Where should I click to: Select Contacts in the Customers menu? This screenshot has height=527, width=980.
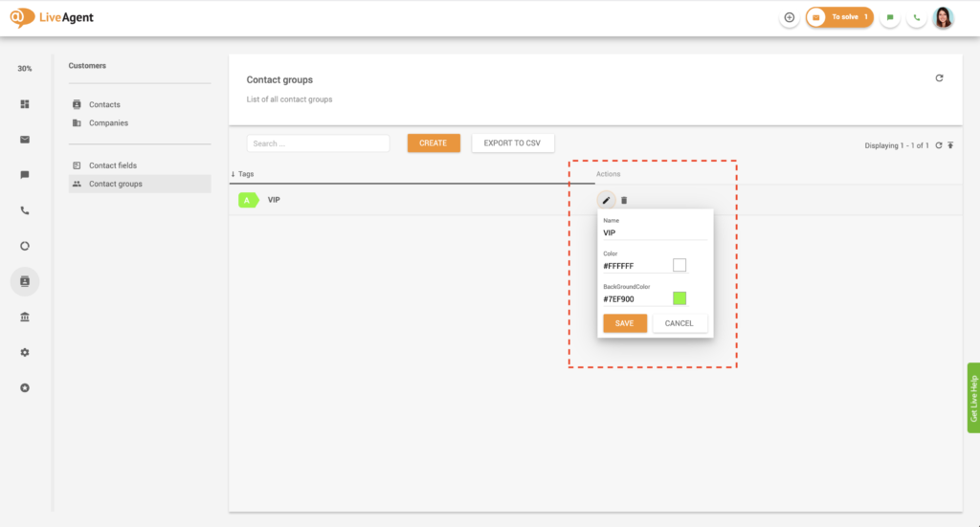click(x=104, y=104)
